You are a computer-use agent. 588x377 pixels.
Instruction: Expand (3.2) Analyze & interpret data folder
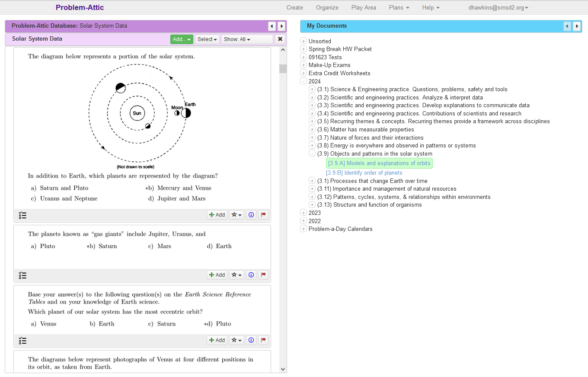(x=312, y=97)
